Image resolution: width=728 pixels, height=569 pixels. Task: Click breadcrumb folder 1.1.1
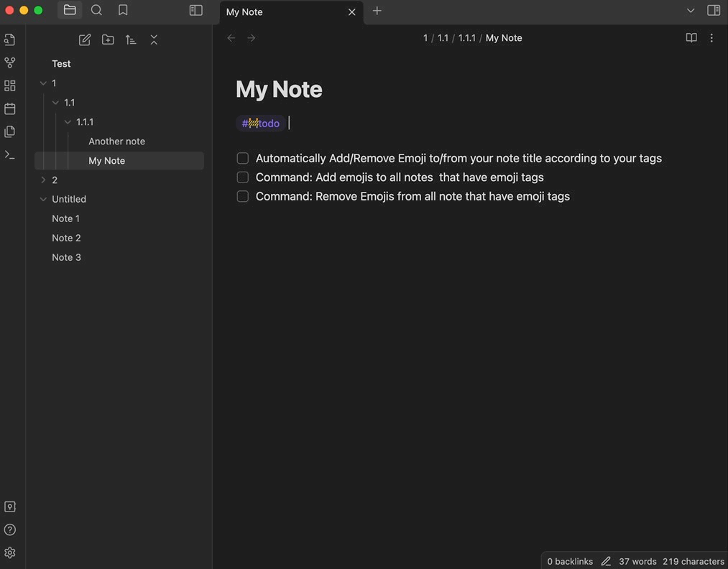[466, 38]
